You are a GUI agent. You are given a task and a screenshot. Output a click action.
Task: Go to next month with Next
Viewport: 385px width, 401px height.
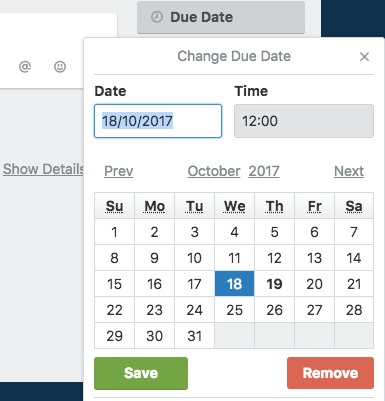click(x=349, y=171)
